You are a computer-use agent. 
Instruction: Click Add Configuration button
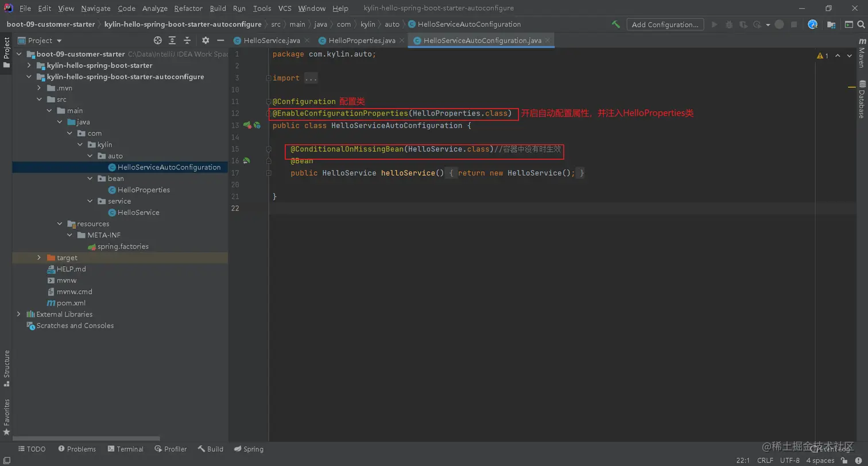click(665, 24)
